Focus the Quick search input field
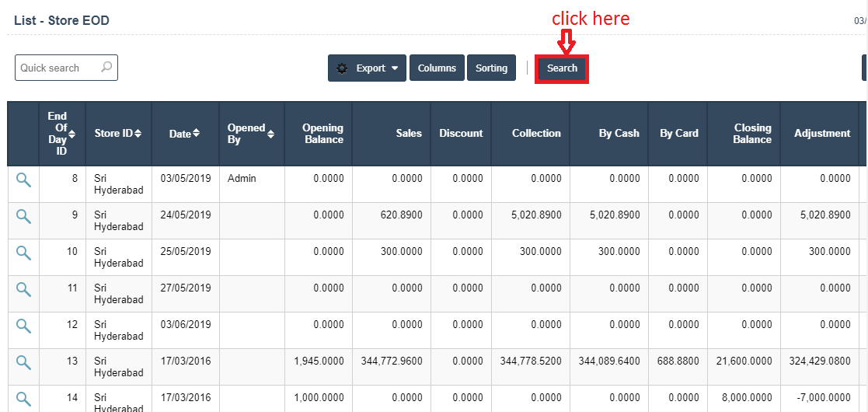 pos(58,68)
